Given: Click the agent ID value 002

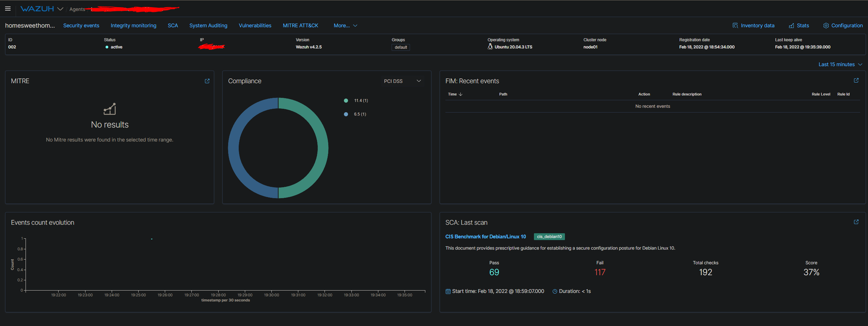Looking at the screenshot, I should (x=12, y=47).
